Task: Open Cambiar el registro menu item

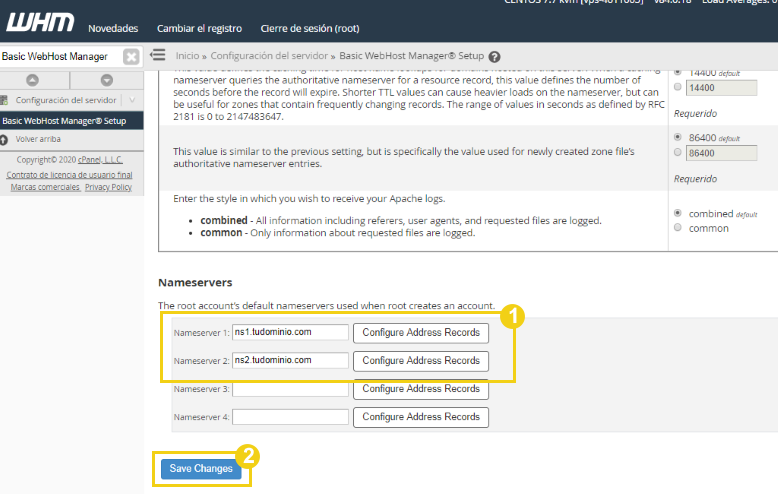Action: [x=199, y=28]
